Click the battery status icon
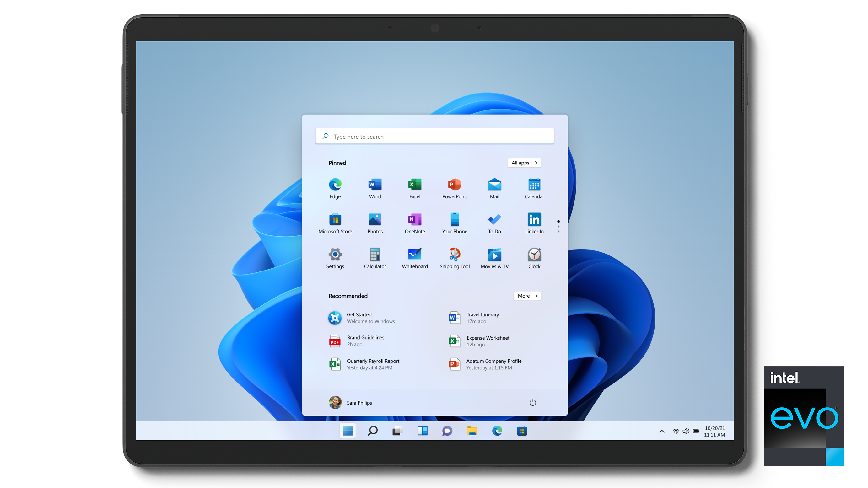Image resolution: width=868 pixels, height=488 pixels. pyautogui.click(x=696, y=431)
